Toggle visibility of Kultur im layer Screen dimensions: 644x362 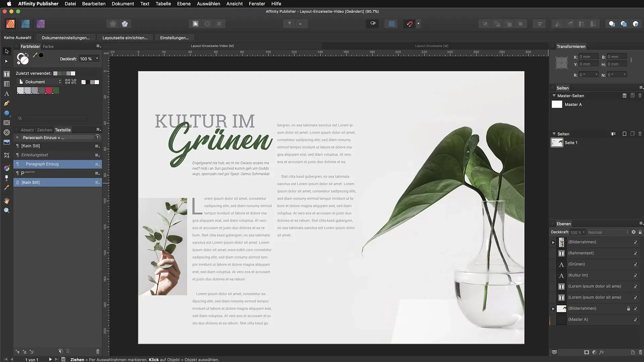click(635, 275)
